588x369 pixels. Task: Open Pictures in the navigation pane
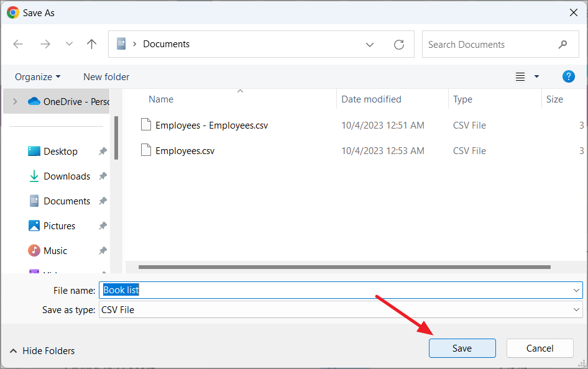click(59, 226)
